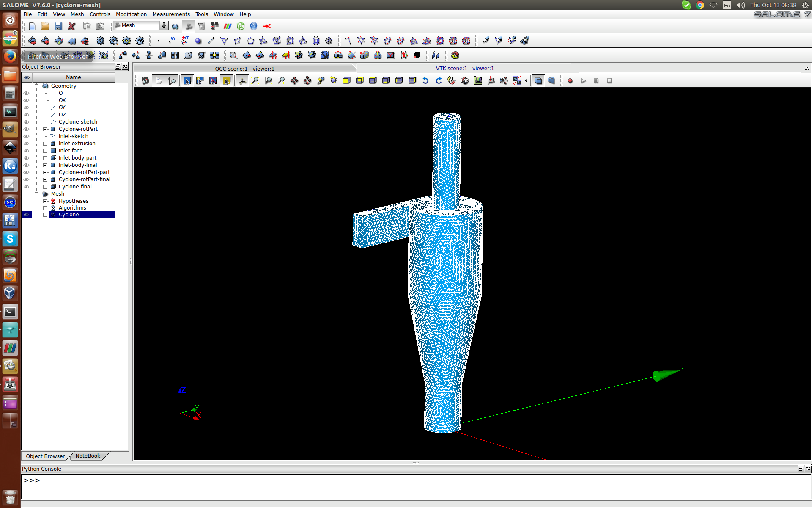Click the Create mesh icon

click(32, 41)
